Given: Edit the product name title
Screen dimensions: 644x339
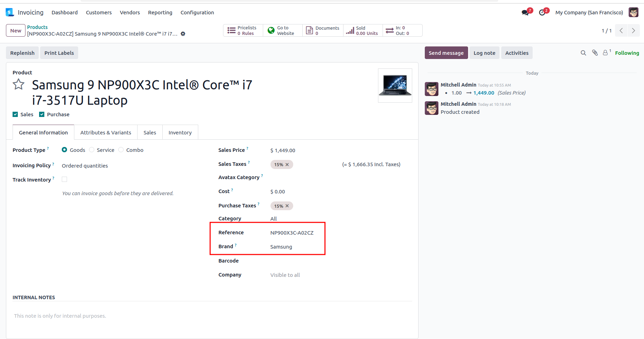Looking at the screenshot, I should point(142,93).
